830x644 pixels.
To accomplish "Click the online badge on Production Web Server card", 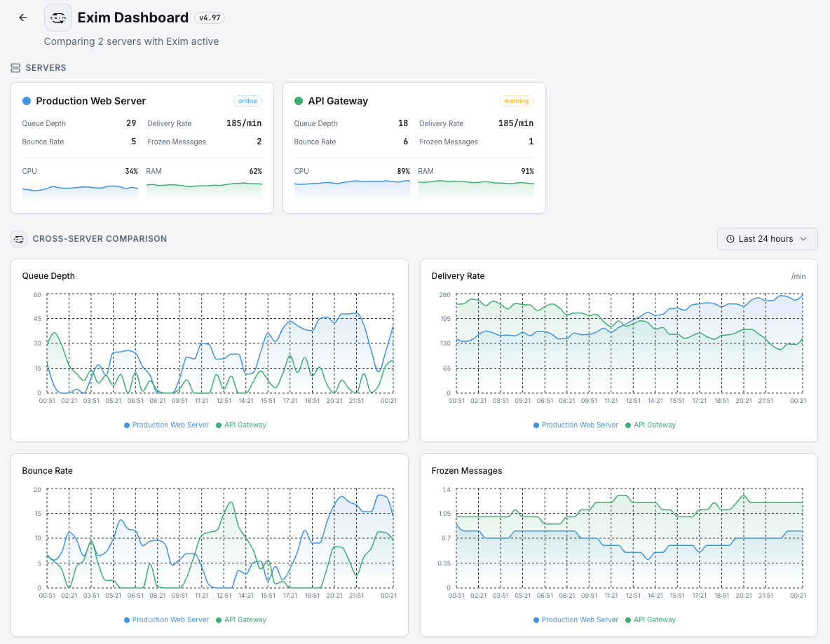I will (247, 100).
